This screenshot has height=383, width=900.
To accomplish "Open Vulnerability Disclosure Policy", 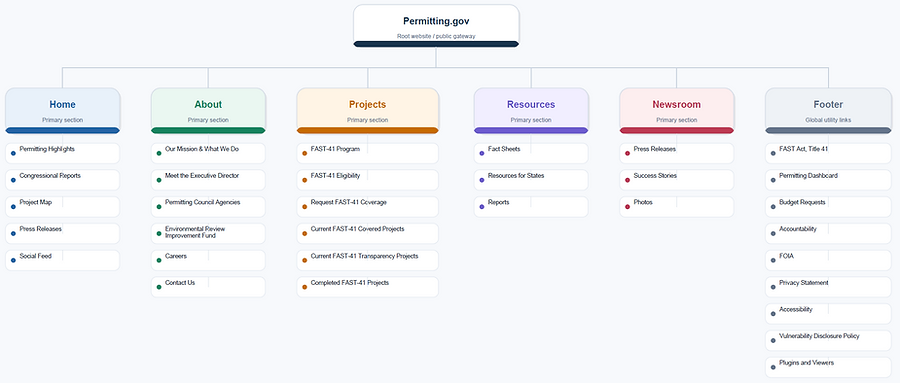I will tap(828, 341).
